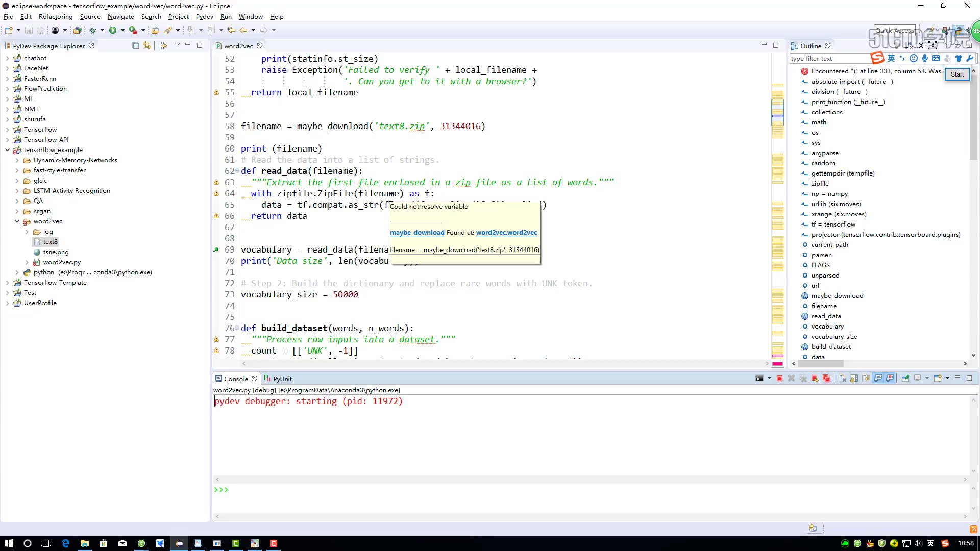Select the Console tab
980x551 pixels.
pyautogui.click(x=236, y=378)
